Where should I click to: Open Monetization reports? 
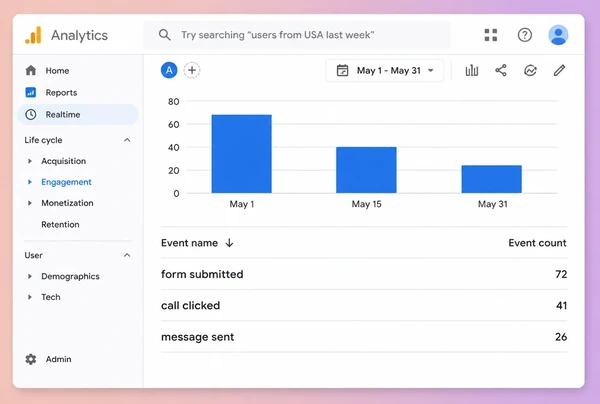click(x=67, y=203)
